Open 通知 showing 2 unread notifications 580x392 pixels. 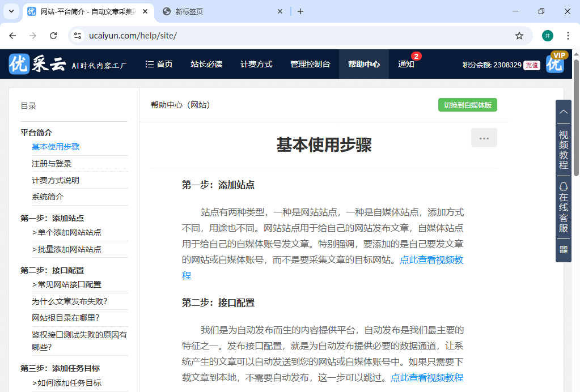[x=406, y=64]
